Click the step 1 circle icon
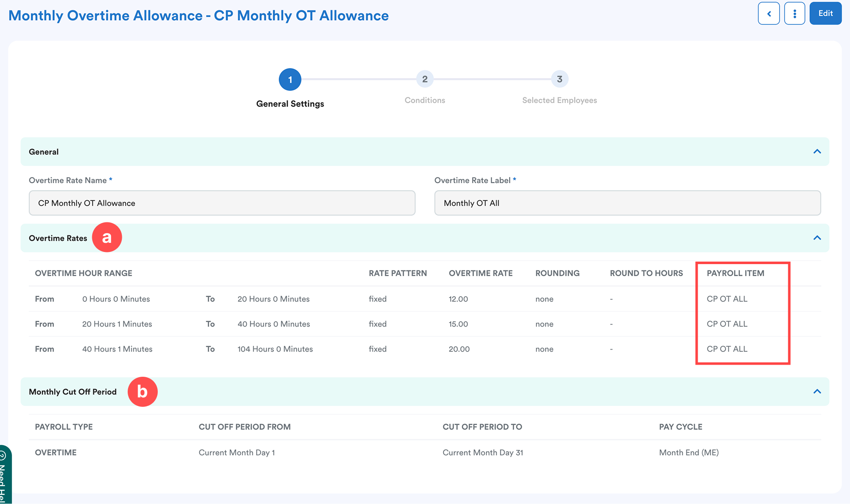This screenshot has width=850, height=504. 290,79
